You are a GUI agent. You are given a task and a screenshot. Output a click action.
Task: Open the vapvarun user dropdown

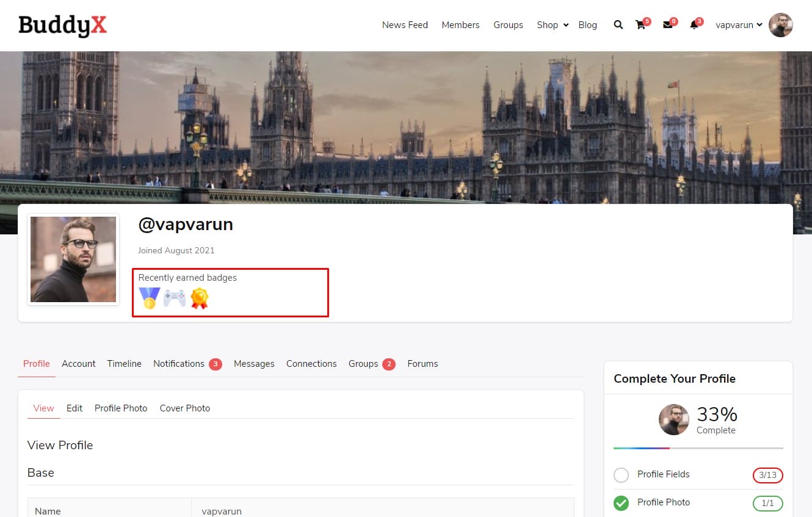click(x=739, y=25)
